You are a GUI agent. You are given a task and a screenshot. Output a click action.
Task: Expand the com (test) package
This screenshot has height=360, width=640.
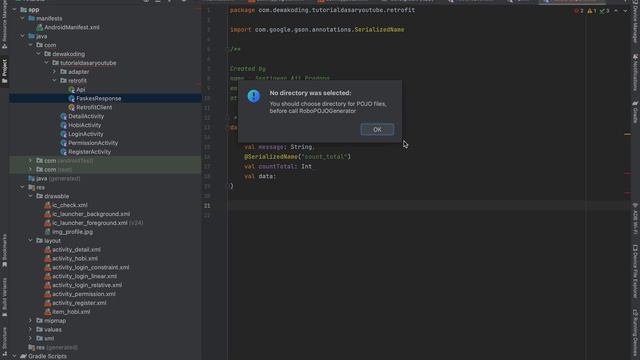30,169
